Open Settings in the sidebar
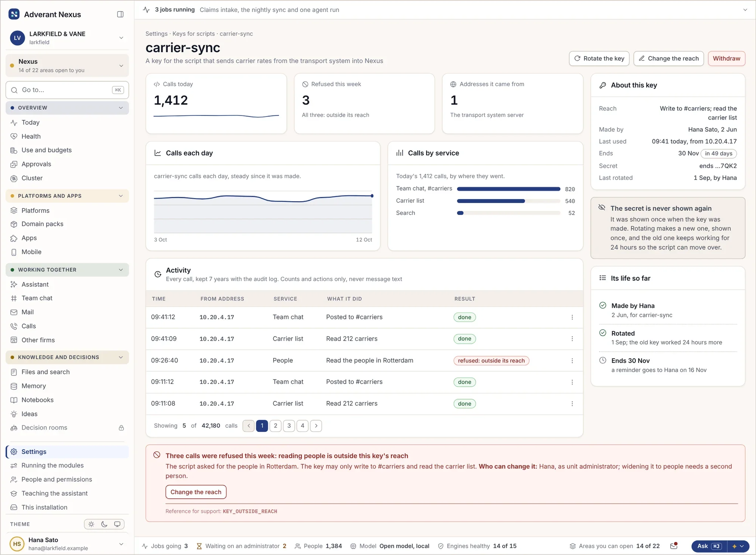The width and height of the screenshot is (756, 555). point(67,452)
